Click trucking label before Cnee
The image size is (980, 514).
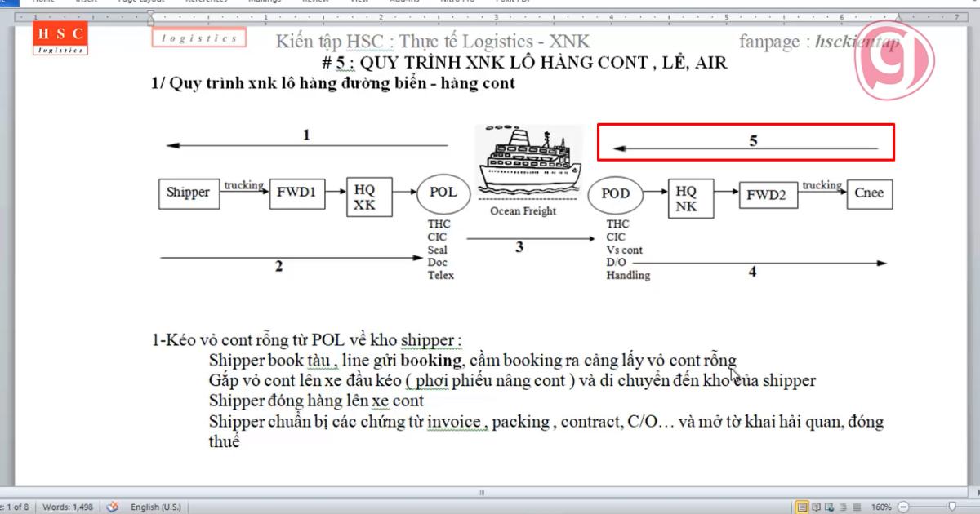coord(822,185)
